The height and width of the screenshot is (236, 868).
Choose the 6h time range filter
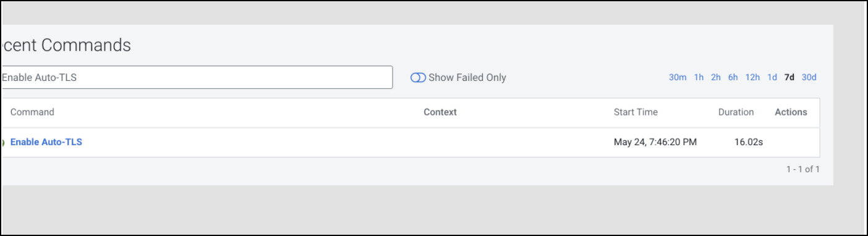tap(733, 77)
